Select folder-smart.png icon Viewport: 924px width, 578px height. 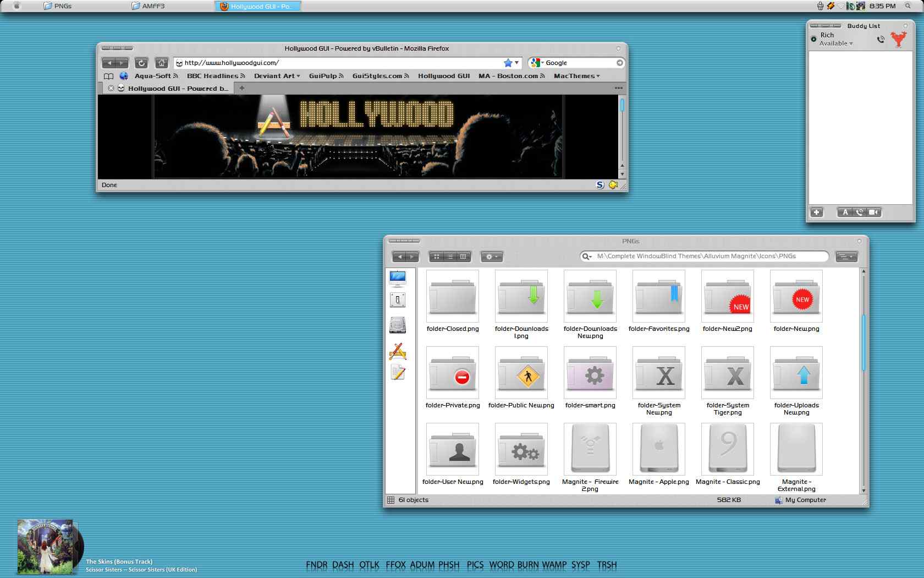(590, 373)
